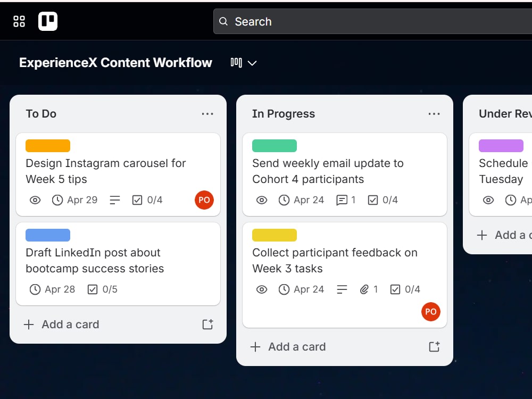Click the Trello logo home icon
The width and height of the screenshot is (532, 399).
(48, 21)
